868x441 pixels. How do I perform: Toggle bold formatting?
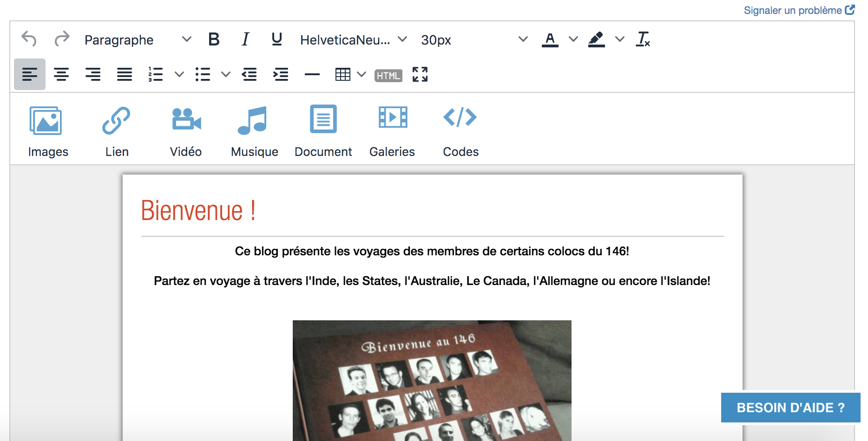[x=214, y=39]
